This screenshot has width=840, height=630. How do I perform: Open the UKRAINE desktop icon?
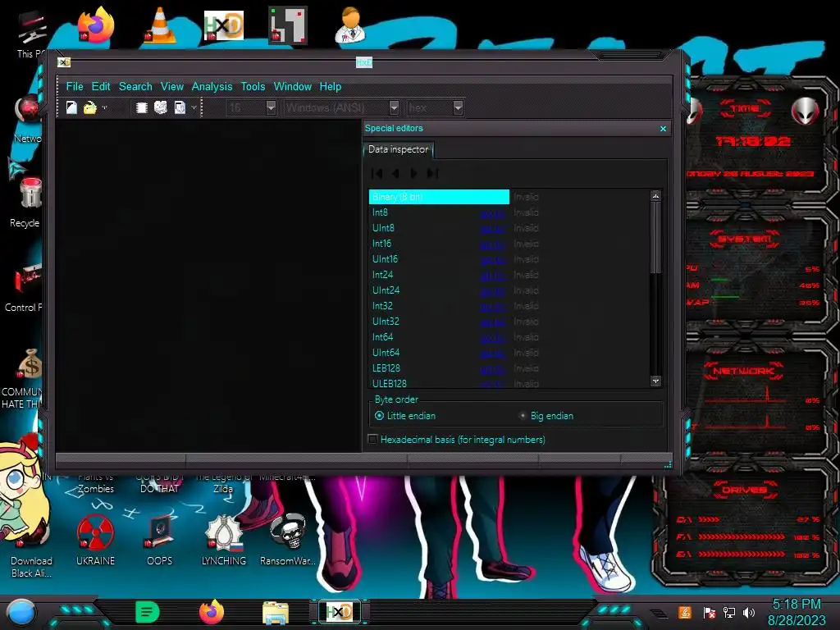click(95, 540)
